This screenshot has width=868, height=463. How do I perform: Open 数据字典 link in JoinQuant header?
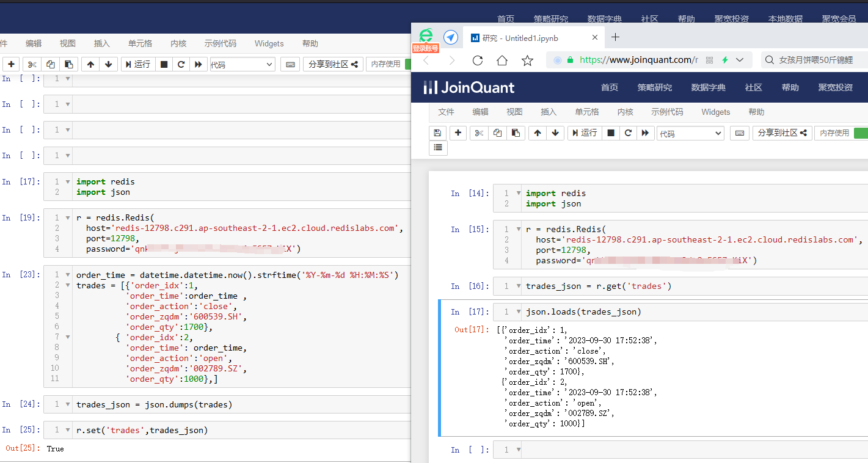(x=709, y=87)
